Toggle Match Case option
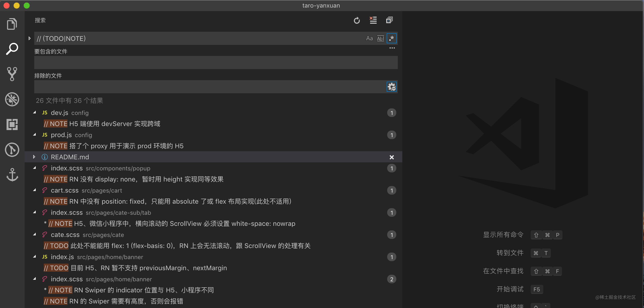This screenshot has height=308, width=644. click(369, 38)
